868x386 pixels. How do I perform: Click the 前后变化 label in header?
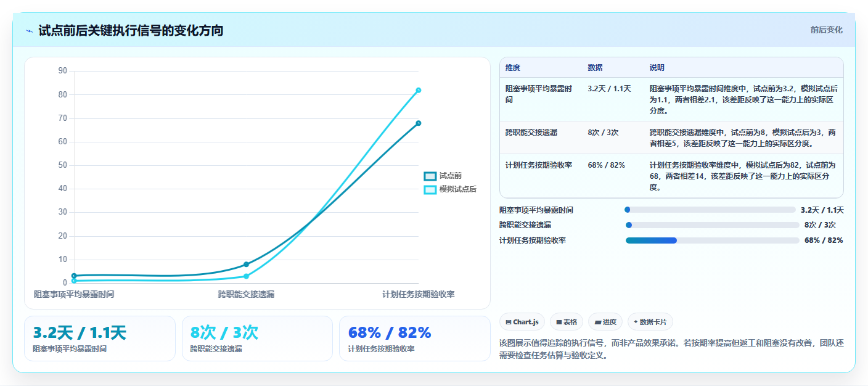pos(826,30)
